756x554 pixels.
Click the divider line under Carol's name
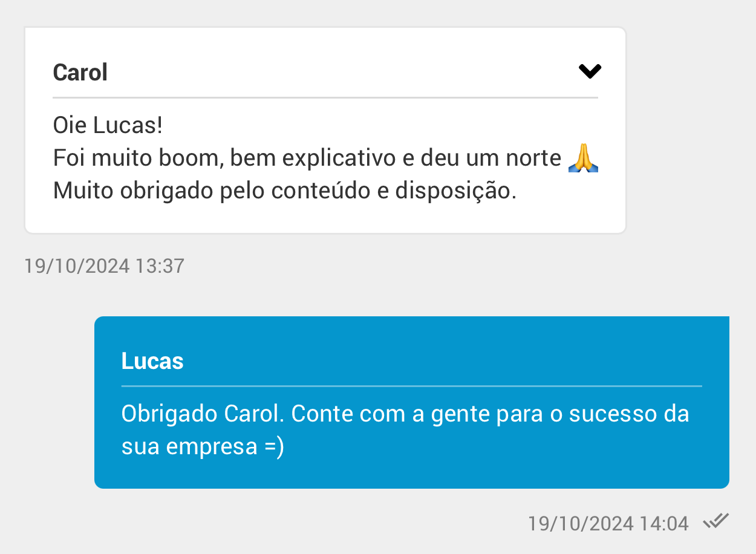pos(325,97)
